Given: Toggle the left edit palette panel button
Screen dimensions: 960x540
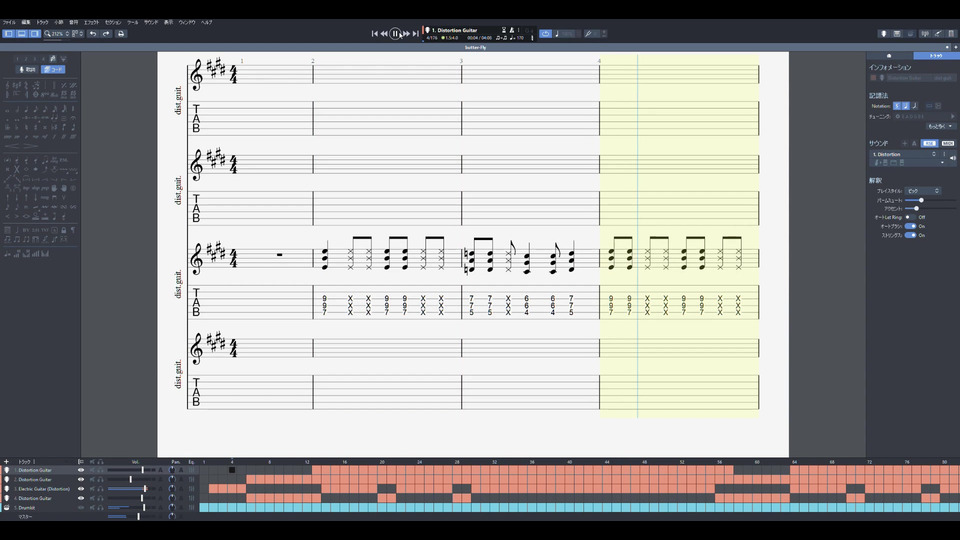Looking at the screenshot, I should click(9, 34).
